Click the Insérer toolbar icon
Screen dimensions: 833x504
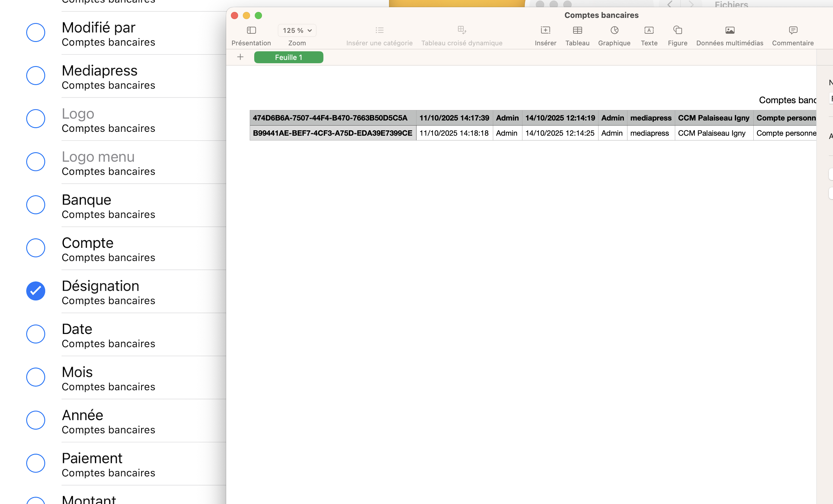coord(545,30)
